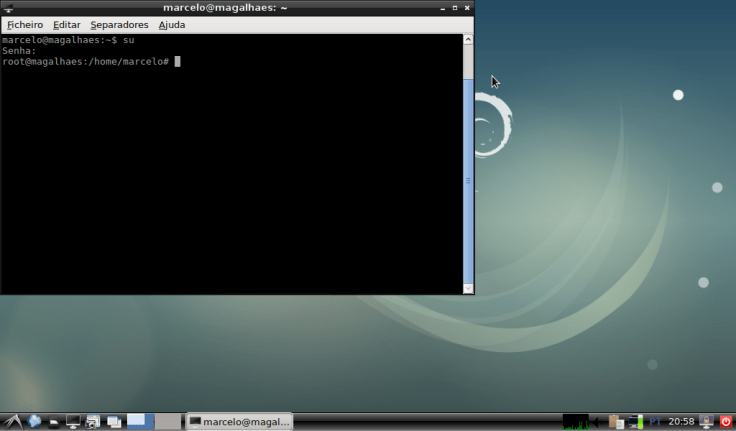Open the Ficheiro menu
Viewport: 736px width, 431px height.
tap(25, 24)
